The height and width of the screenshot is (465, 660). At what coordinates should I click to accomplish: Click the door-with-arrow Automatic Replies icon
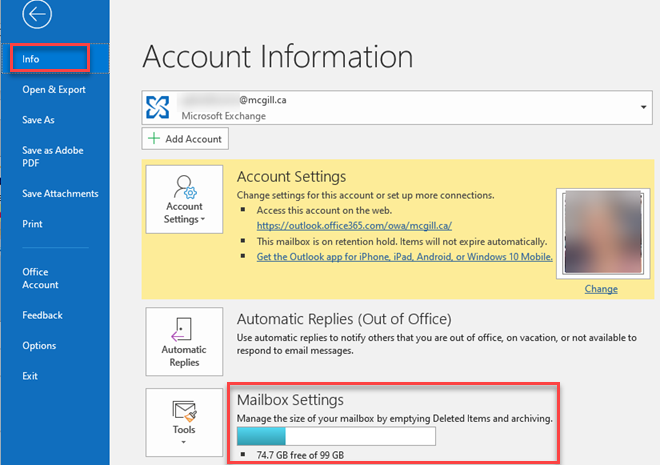(x=182, y=329)
